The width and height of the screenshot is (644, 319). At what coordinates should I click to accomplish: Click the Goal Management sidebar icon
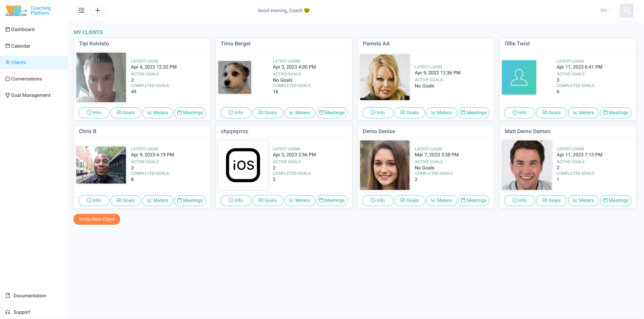coord(8,95)
